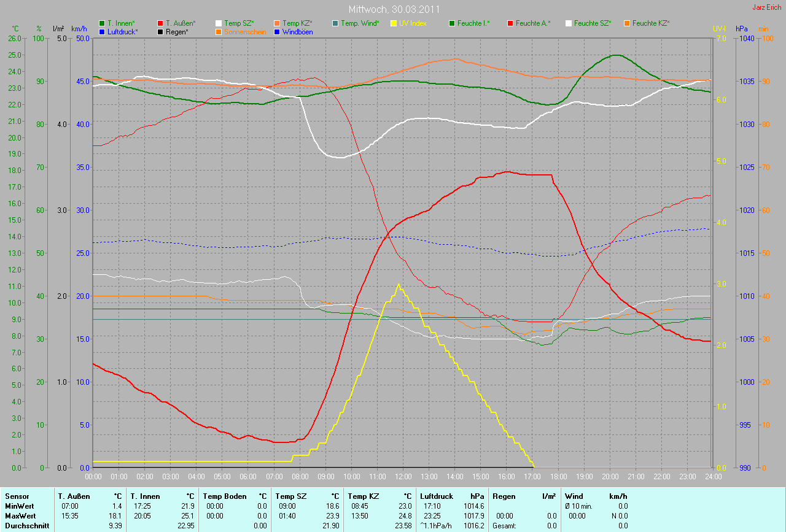Image resolution: width=786 pixels, height=532 pixels.
Task: Click the white swatch beside Feuchte SZ*
Action: click(569, 23)
